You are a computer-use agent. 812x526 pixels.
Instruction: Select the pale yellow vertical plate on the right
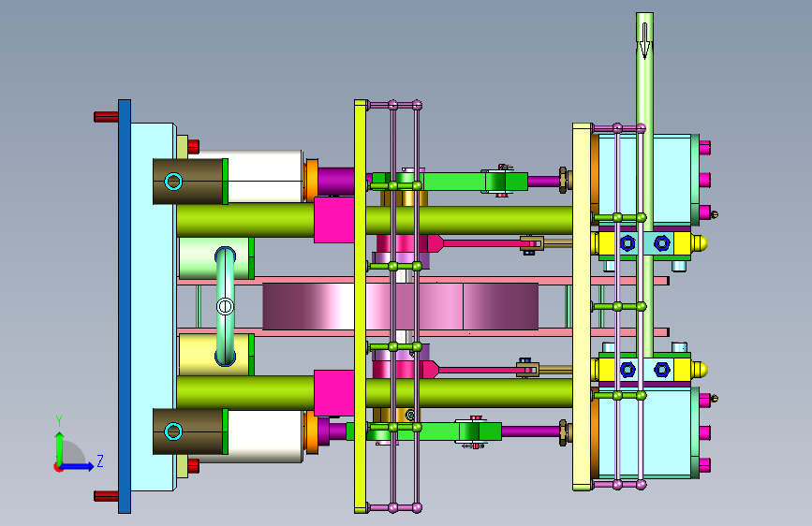(x=582, y=306)
